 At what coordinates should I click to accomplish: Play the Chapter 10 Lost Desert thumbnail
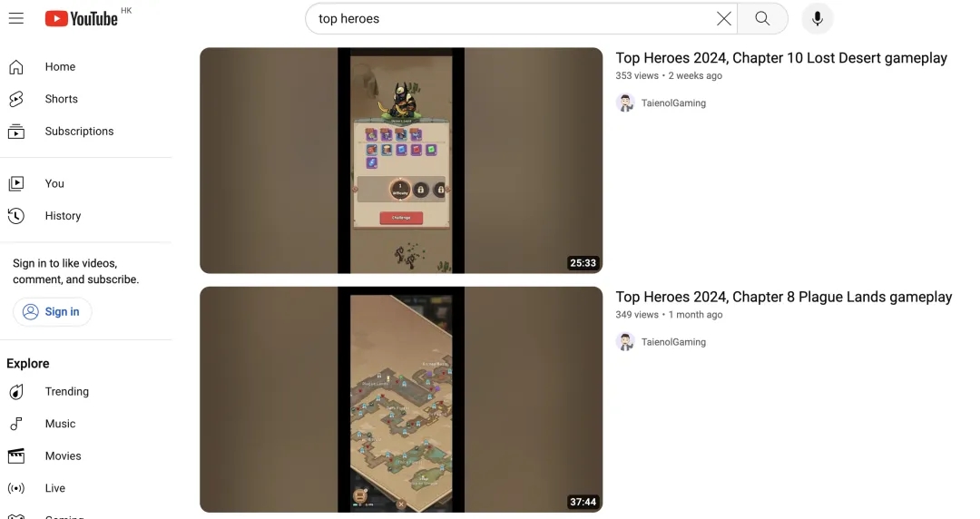[x=401, y=161]
